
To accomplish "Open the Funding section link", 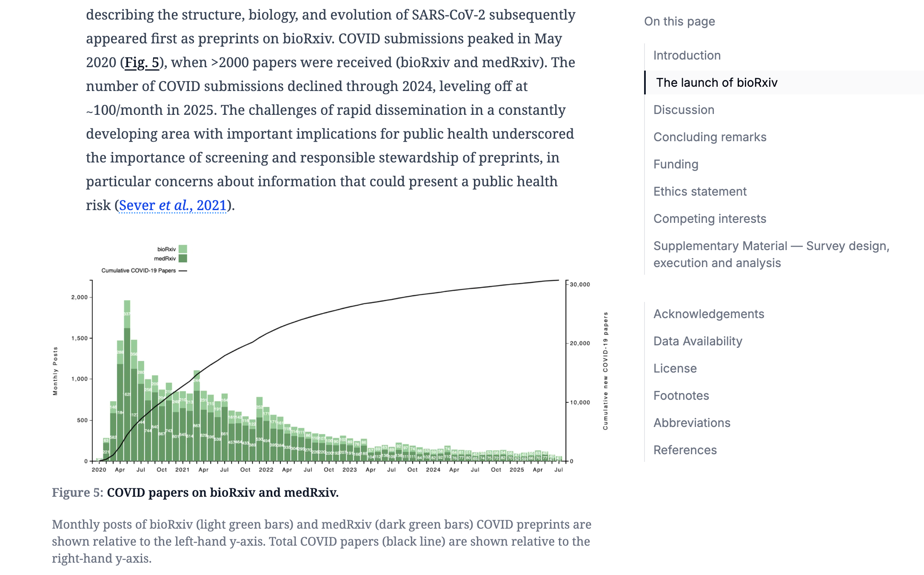I will [x=676, y=164].
